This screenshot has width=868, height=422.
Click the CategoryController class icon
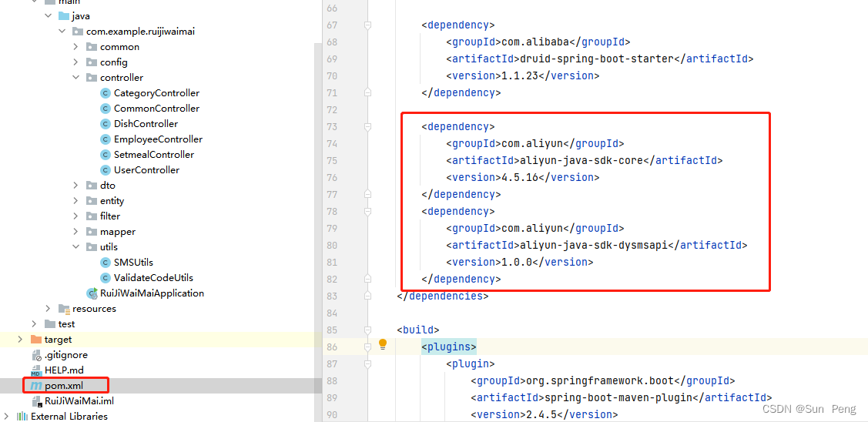(x=106, y=93)
